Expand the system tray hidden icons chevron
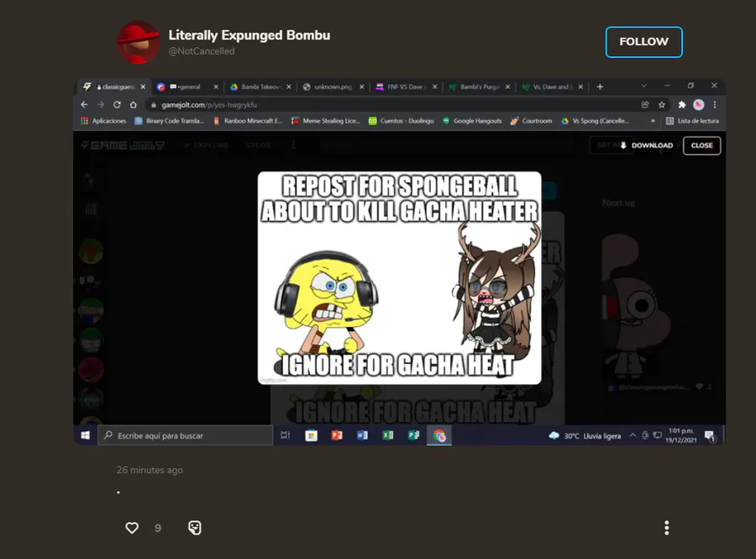Screen dimensions: 756x559 click(633, 435)
